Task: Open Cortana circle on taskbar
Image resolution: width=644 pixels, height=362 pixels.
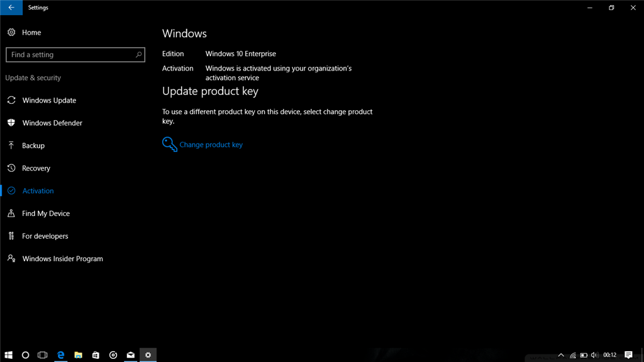Action: (25, 354)
